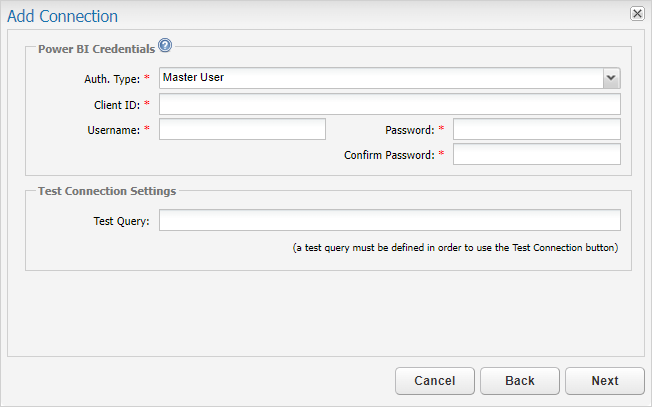
Task: Click the Auth. Type label
Action: 112,79
